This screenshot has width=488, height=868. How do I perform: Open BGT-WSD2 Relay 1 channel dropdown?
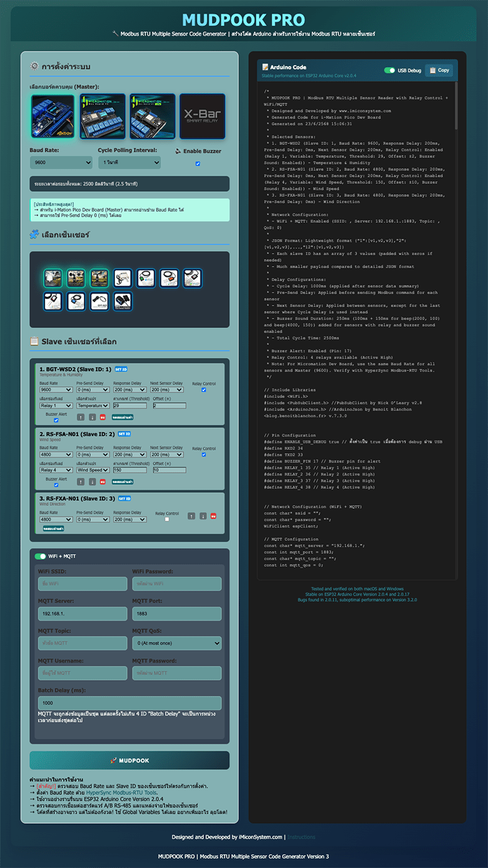point(56,406)
